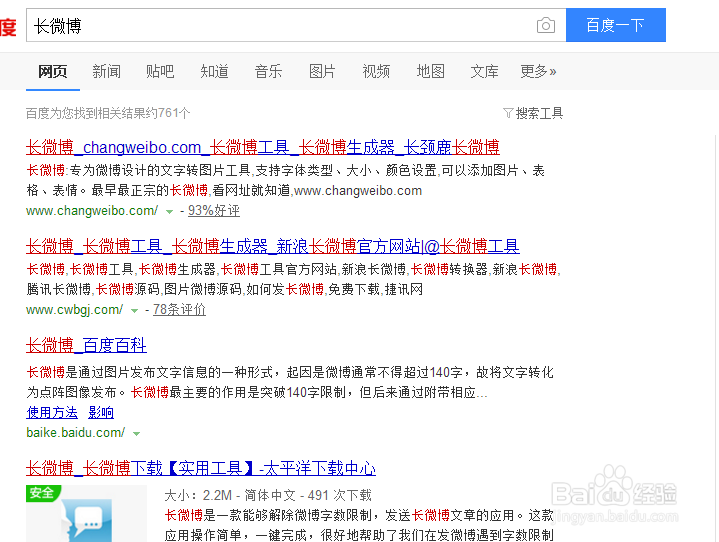This screenshot has width=719, height=542.
Task: Click the www.cwbgj.com/ green URL
Action: click(x=74, y=310)
